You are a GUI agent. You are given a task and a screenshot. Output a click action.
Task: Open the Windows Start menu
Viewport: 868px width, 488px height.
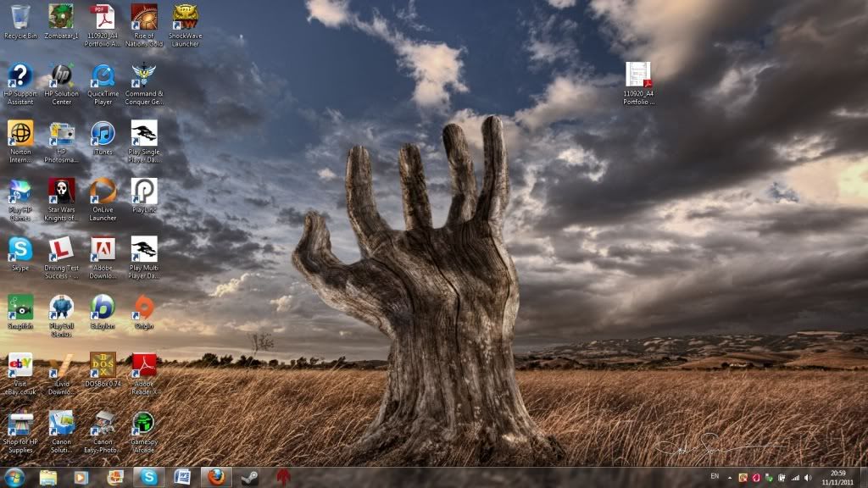pyautogui.click(x=14, y=477)
